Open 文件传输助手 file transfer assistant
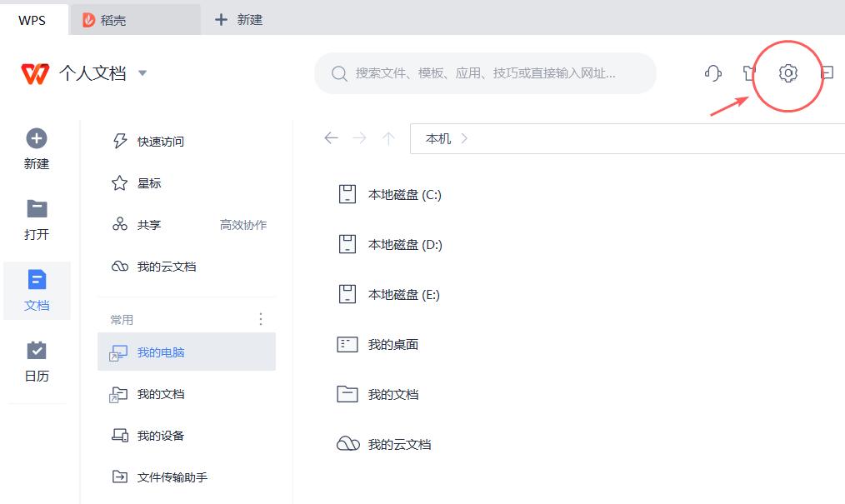Screen dimensions: 845x504 click(x=172, y=477)
